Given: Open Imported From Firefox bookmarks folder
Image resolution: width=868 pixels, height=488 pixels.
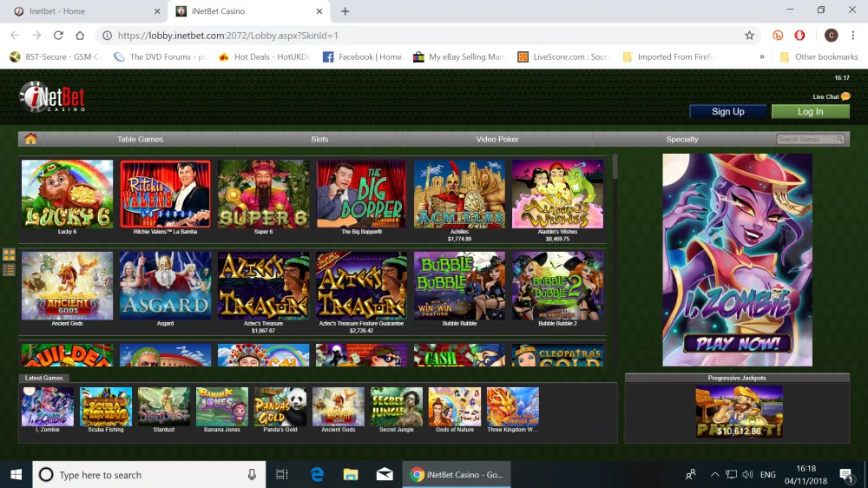Looking at the screenshot, I should [x=668, y=56].
